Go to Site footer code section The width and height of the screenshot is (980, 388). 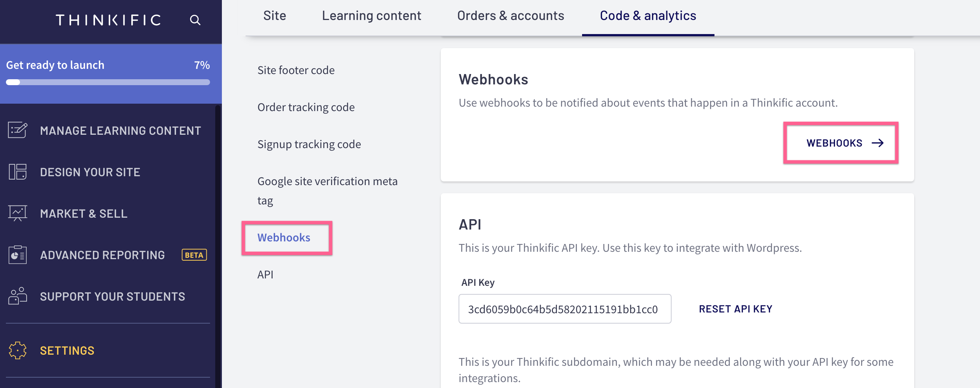(296, 70)
